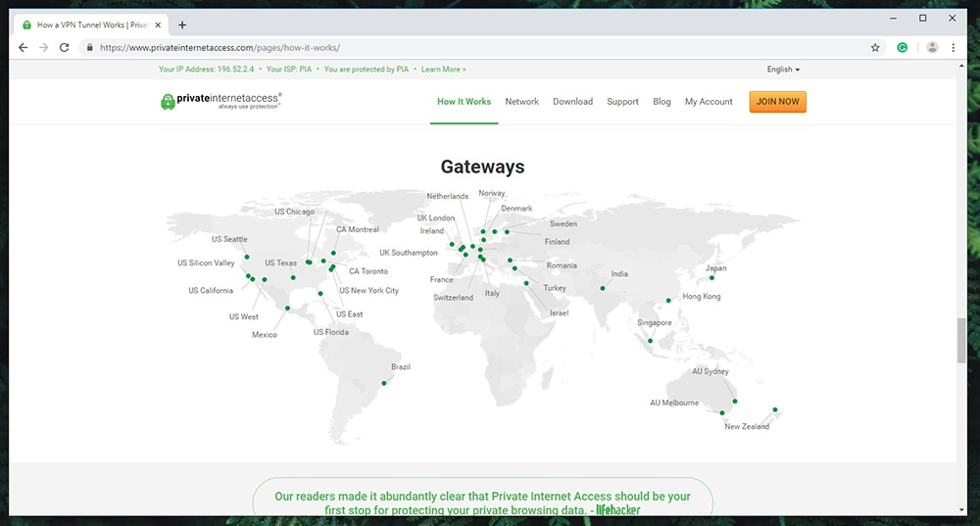980x526 pixels.
Task: Click the Netherlands map label
Action: [448, 196]
